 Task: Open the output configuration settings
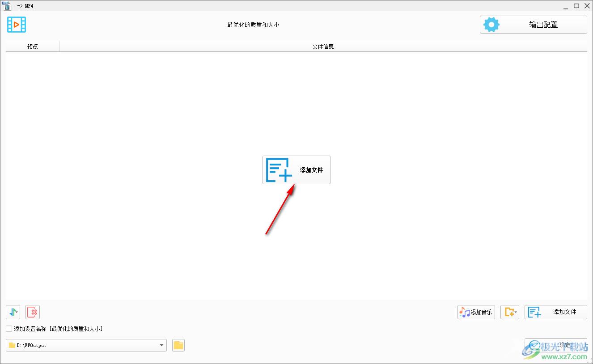click(x=533, y=25)
